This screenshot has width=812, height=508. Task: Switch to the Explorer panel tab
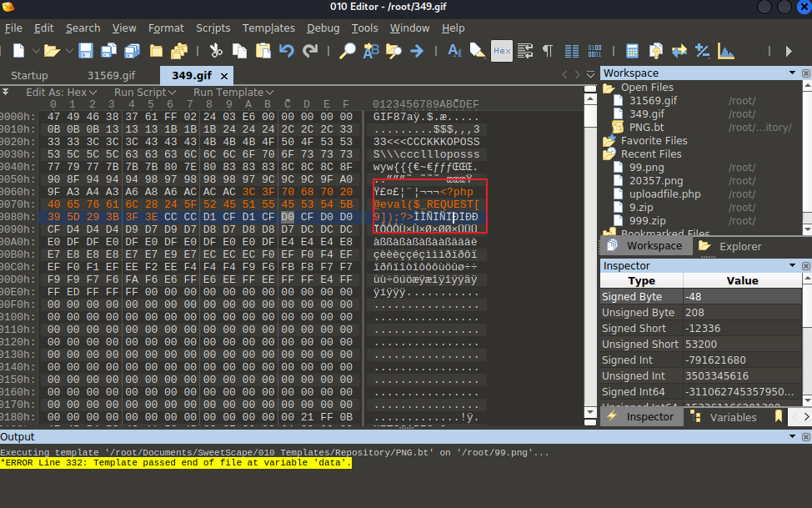coord(730,246)
